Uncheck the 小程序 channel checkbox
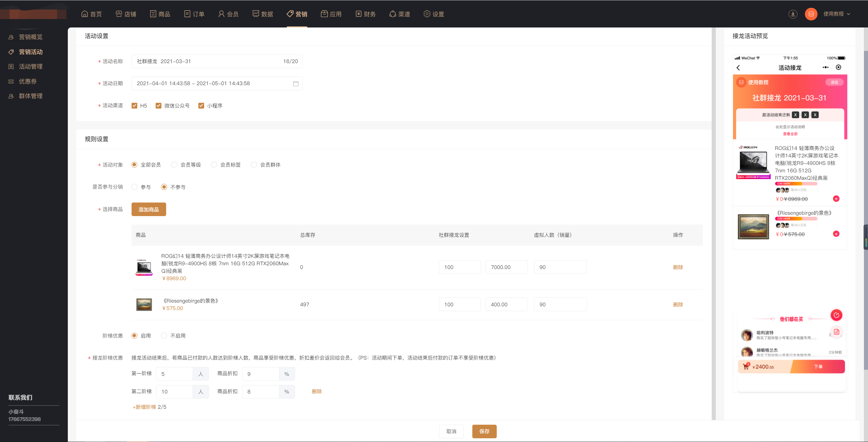868x442 pixels. coord(201,106)
